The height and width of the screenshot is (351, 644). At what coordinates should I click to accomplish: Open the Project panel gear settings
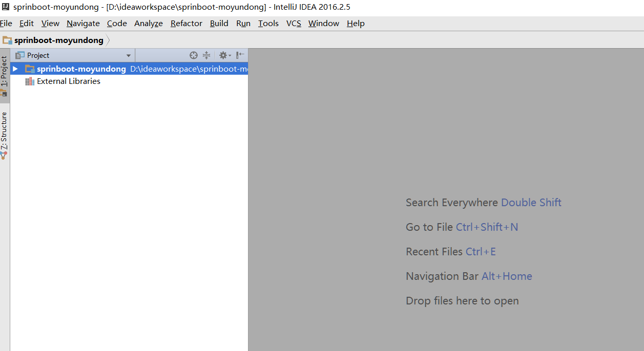224,55
